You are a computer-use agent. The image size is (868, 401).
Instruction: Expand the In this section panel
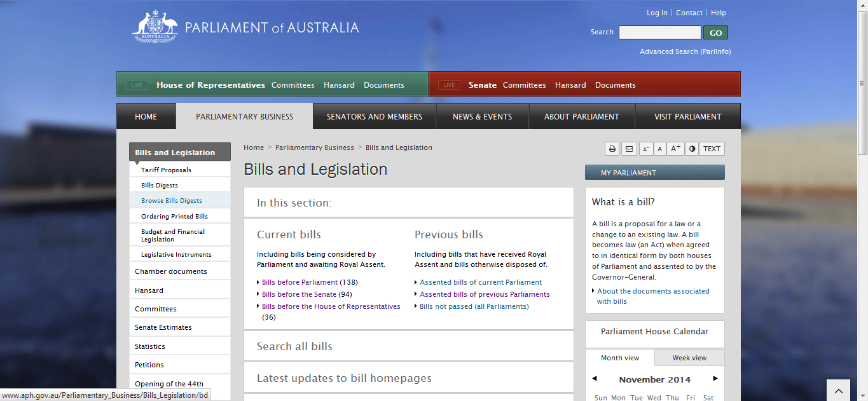[x=409, y=203]
